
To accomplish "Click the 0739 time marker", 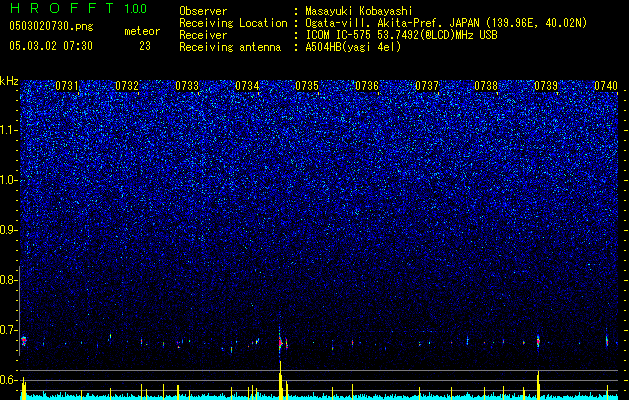I will (546, 86).
